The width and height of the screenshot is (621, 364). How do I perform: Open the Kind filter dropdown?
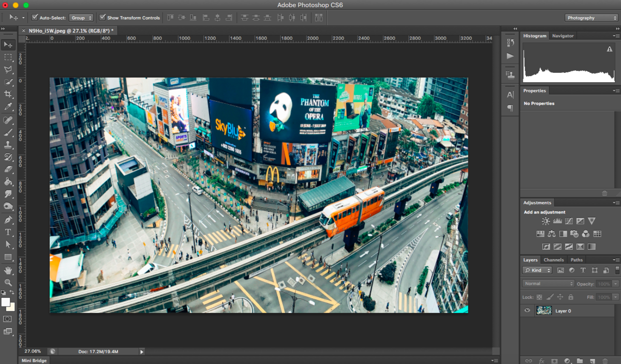(537, 270)
